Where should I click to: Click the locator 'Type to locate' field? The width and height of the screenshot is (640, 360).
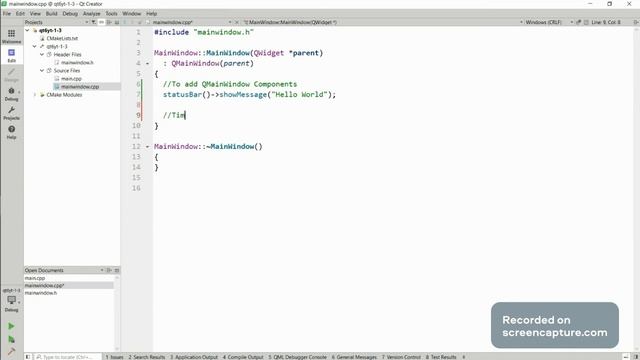pyautogui.click(x=67, y=357)
